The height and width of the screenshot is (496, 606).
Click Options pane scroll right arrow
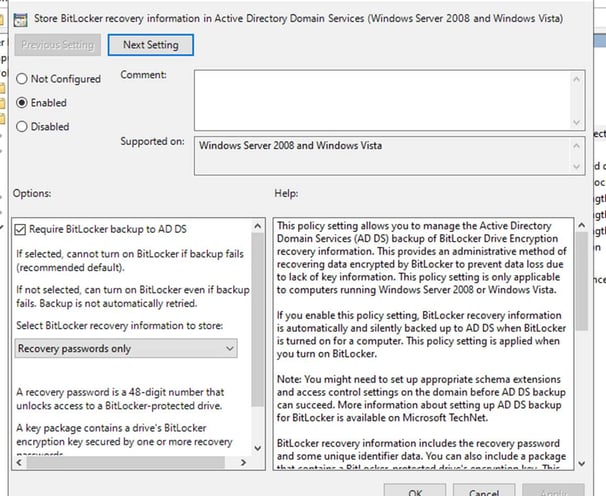[243, 462]
